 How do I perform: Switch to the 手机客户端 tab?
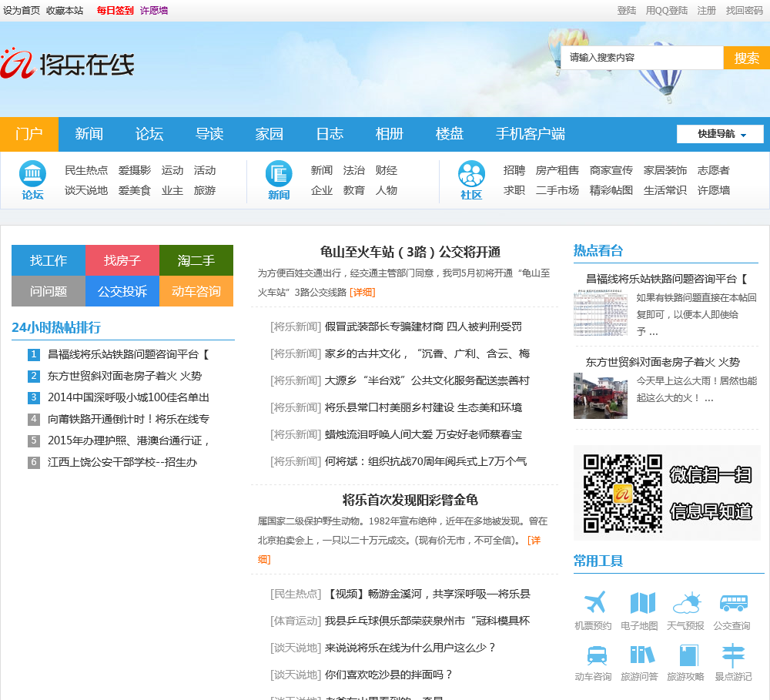(531, 134)
